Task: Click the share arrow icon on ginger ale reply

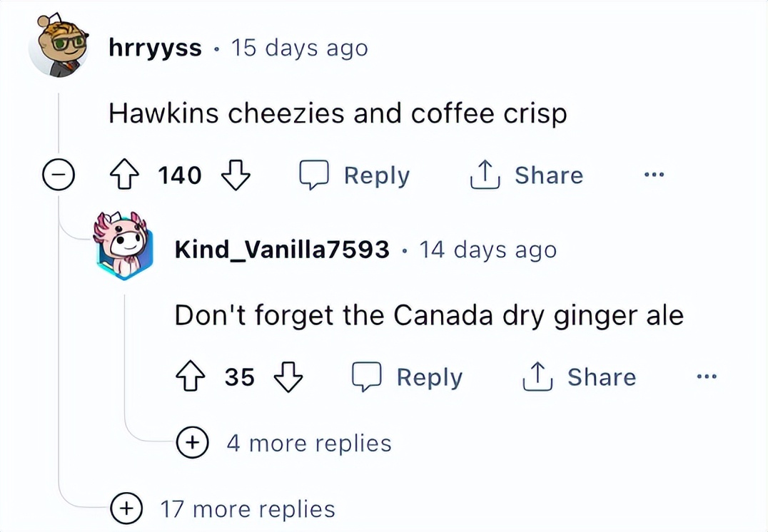Action: (x=537, y=376)
